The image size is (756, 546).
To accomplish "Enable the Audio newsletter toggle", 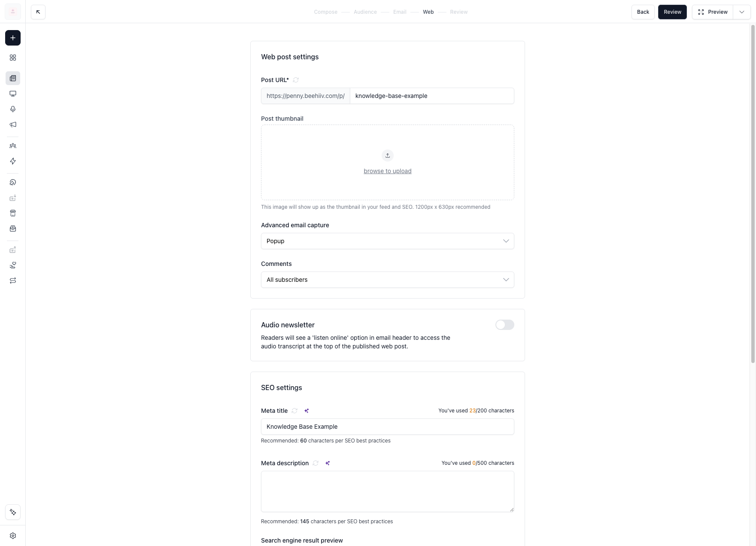I will click(505, 325).
